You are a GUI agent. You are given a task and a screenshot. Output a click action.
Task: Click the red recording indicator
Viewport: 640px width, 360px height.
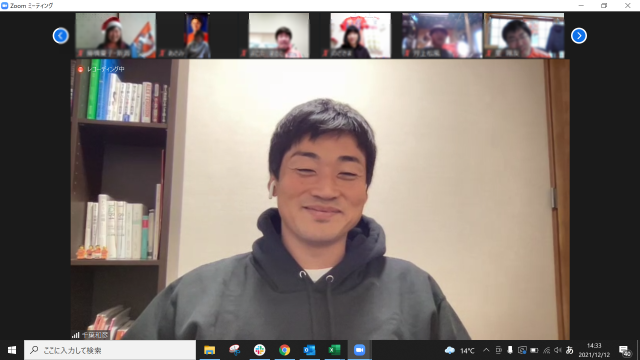(80, 69)
